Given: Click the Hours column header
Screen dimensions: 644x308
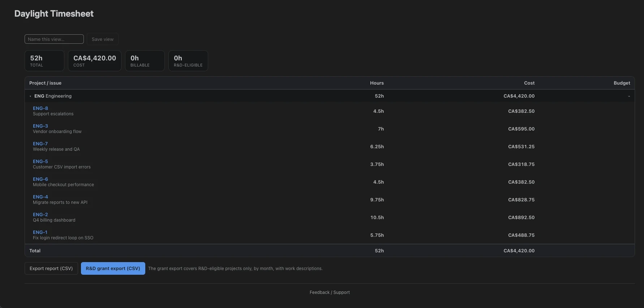Looking at the screenshot, I should [377, 83].
